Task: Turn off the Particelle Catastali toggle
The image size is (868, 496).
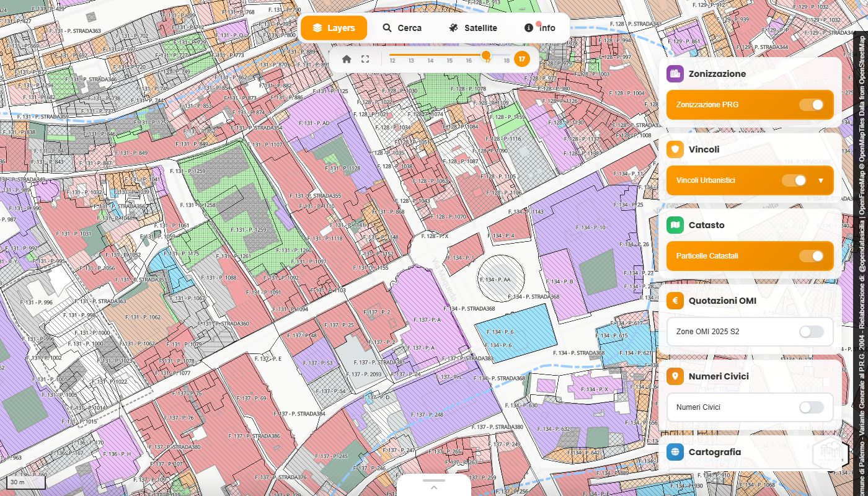Action: tap(811, 256)
